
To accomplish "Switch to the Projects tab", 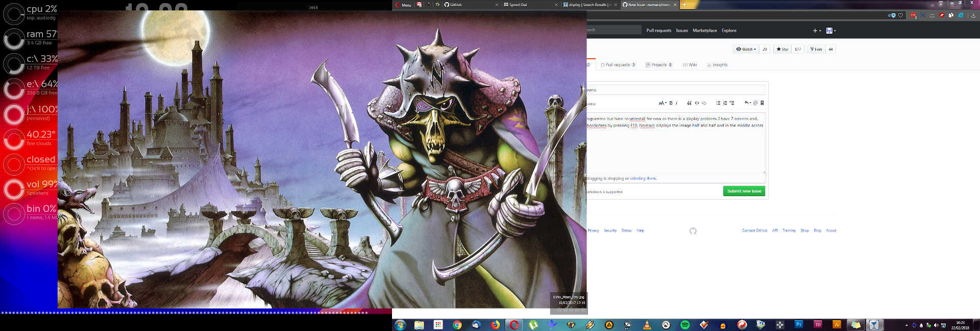I will pyautogui.click(x=659, y=65).
